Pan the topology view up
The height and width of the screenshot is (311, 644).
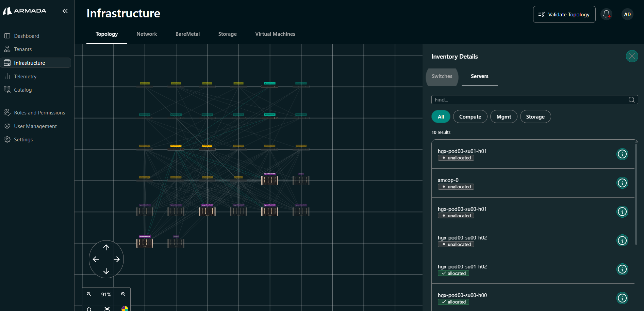(x=106, y=248)
